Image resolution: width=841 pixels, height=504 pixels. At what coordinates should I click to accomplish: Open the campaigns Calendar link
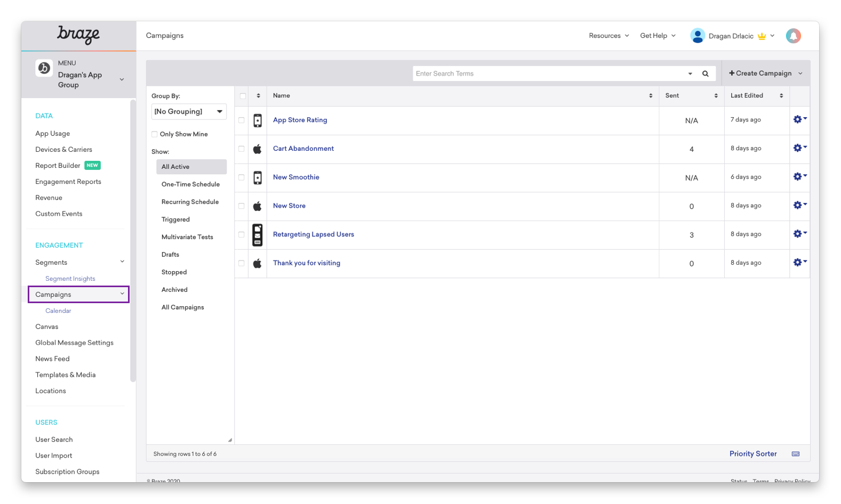tap(58, 311)
